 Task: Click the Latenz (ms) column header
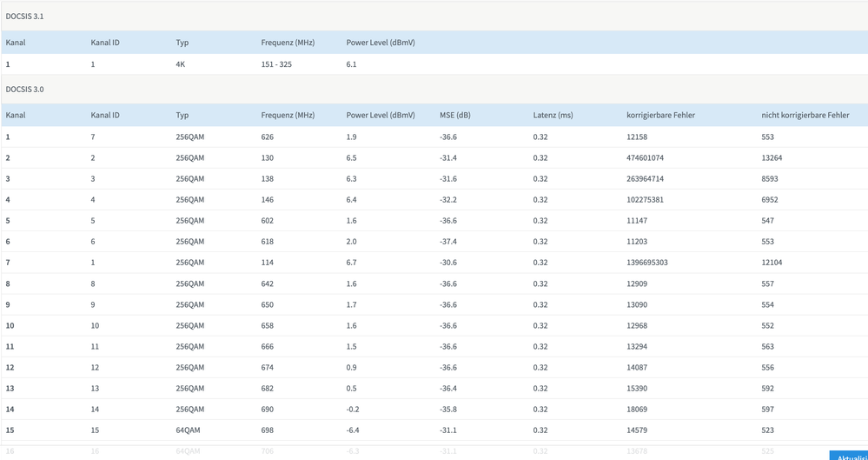[x=553, y=115]
